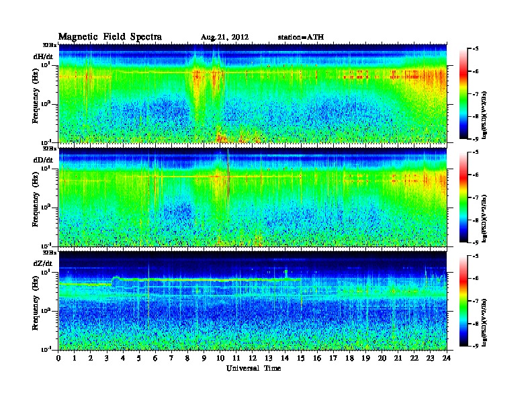This screenshot has height=411, width=532.
Task: Select the dD/dt panel label
Action: click(43, 160)
